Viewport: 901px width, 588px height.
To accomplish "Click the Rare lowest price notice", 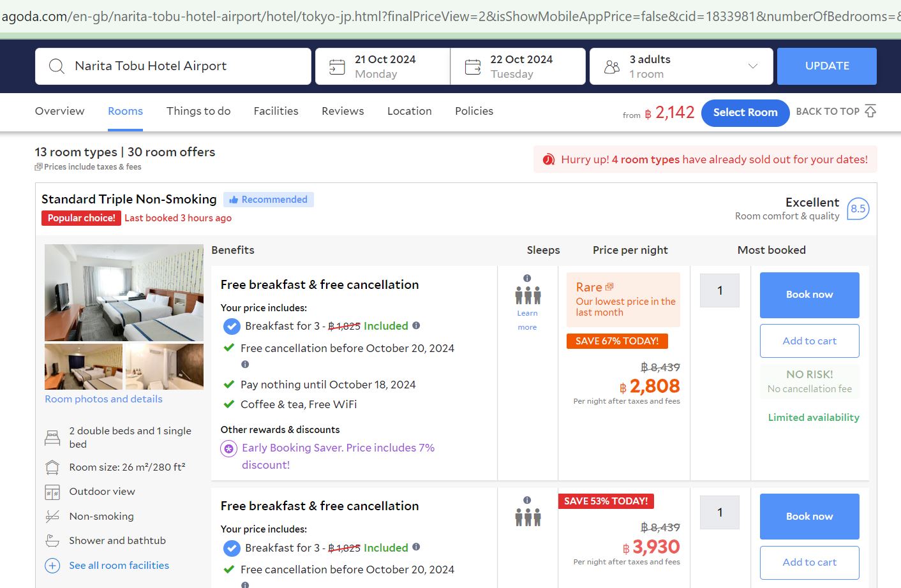I will click(x=623, y=300).
